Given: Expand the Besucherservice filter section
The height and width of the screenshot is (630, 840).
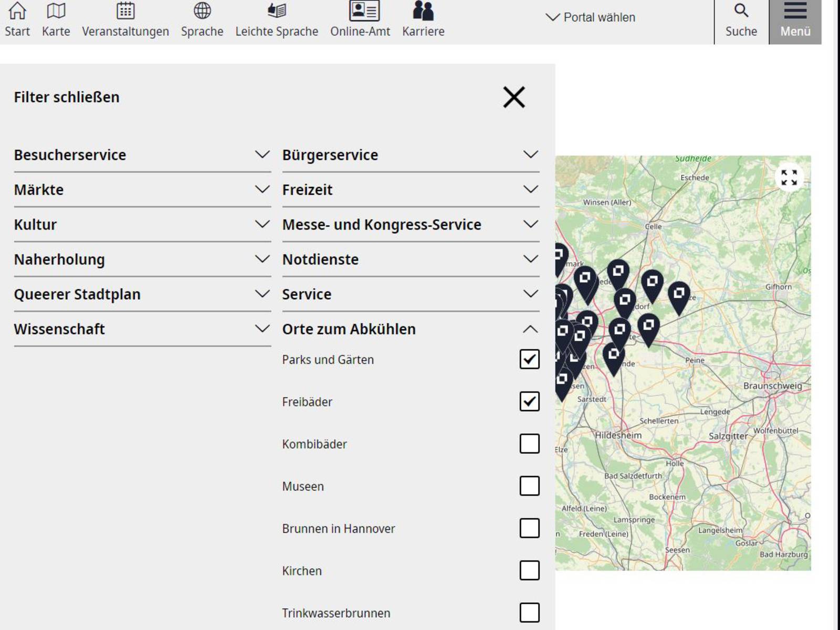Looking at the screenshot, I should coord(142,155).
